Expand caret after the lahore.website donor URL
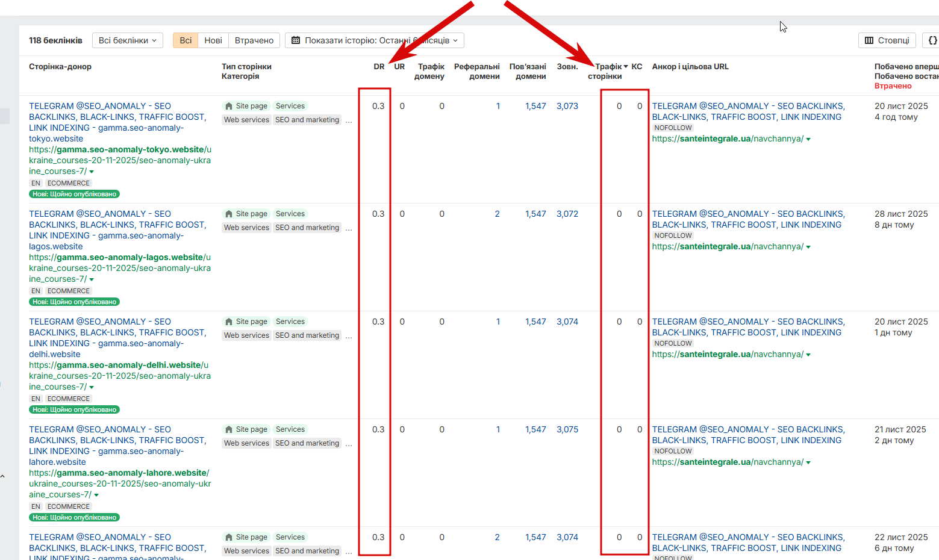 point(96,495)
